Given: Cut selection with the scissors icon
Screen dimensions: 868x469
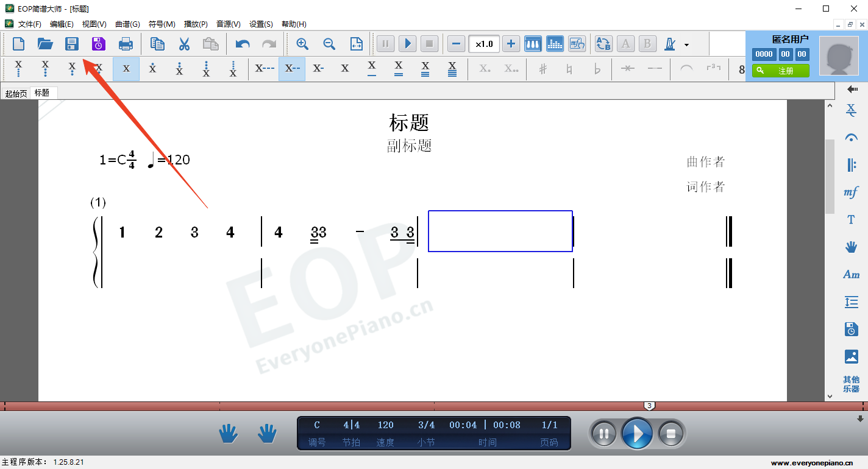Looking at the screenshot, I should click(184, 44).
